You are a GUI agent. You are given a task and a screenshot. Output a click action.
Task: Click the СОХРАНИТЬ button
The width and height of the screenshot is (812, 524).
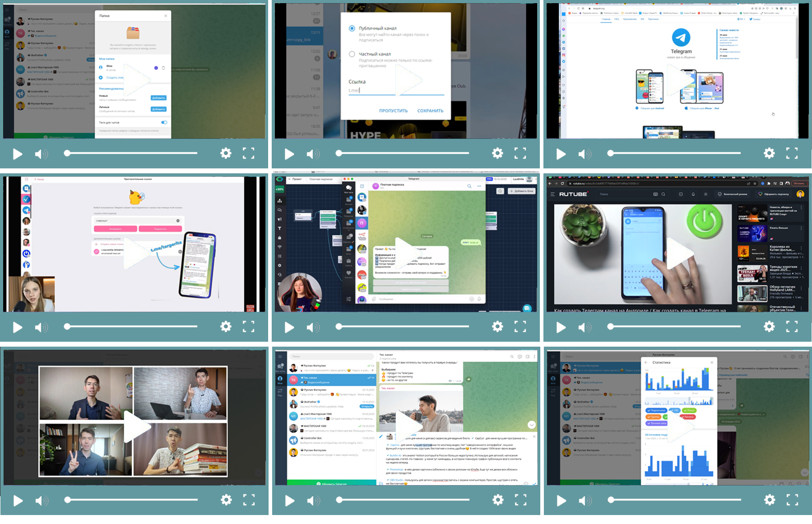pyautogui.click(x=430, y=111)
